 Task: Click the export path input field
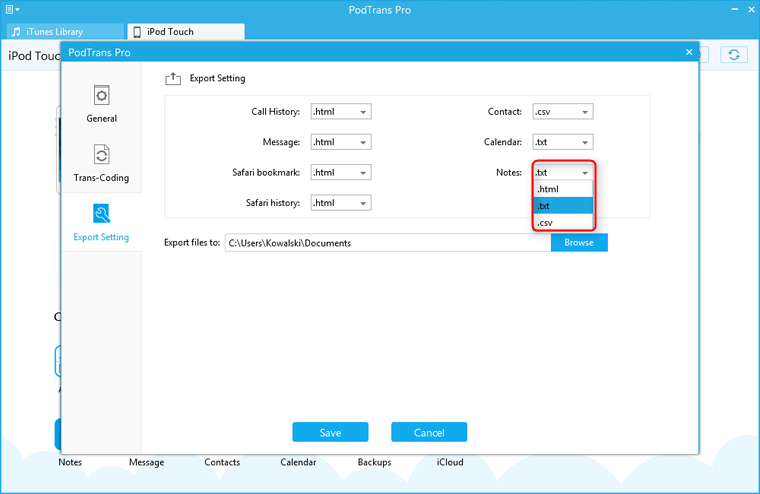[387, 242]
